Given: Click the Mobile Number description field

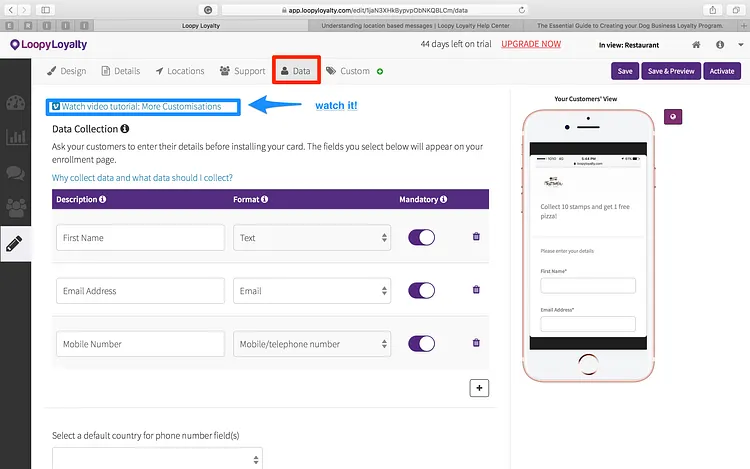Looking at the screenshot, I should (x=140, y=344).
